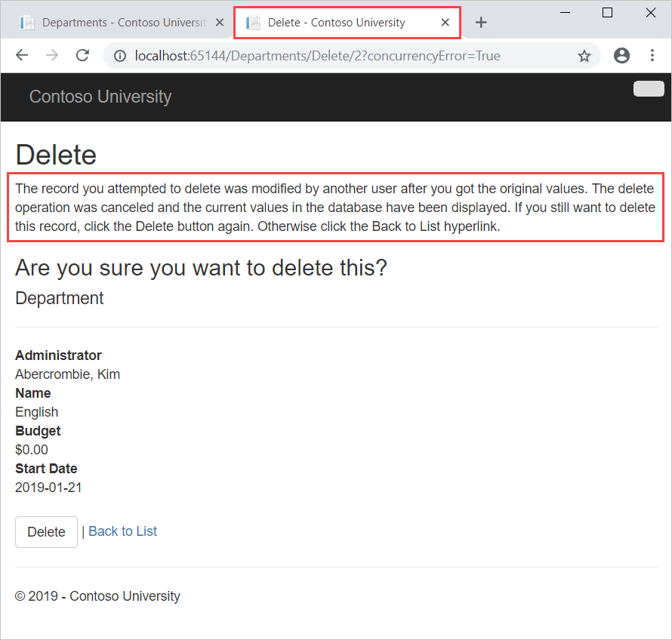The width and height of the screenshot is (672, 640).
Task: Open Chrome's three-dot menu
Action: click(x=652, y=55)
